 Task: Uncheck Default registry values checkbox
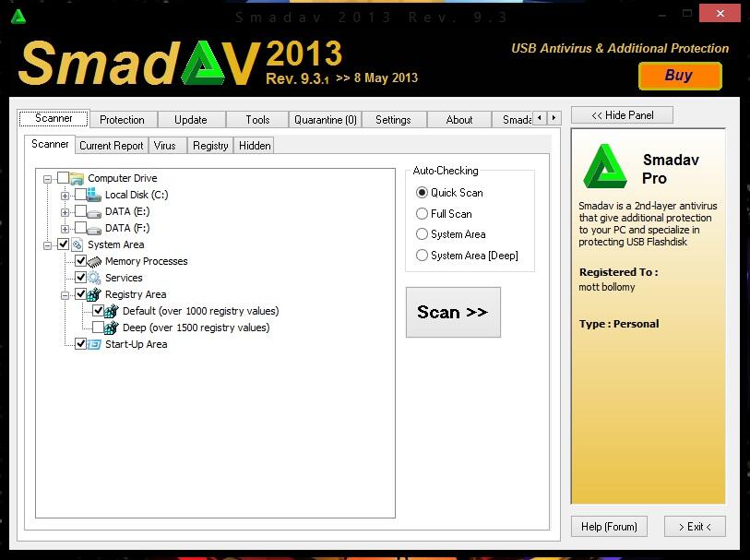tap(98, 310)
